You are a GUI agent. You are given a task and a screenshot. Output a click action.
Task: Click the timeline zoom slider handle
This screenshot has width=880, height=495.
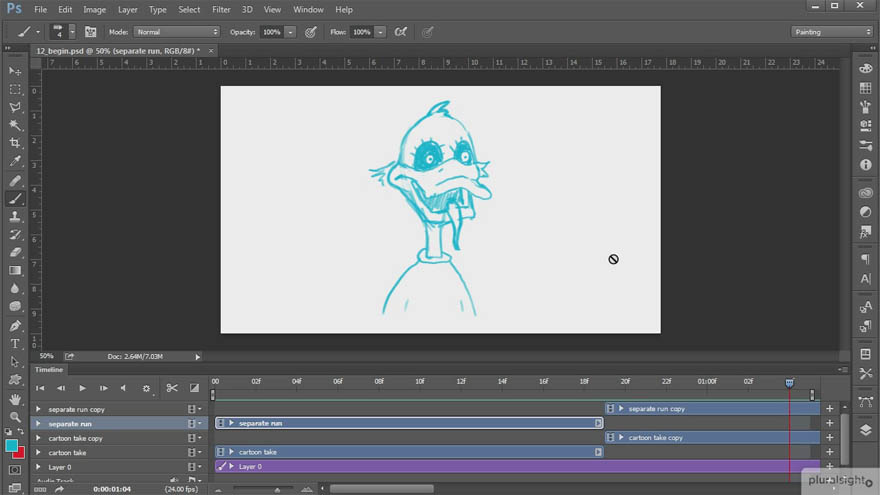[x=277, y=490]
